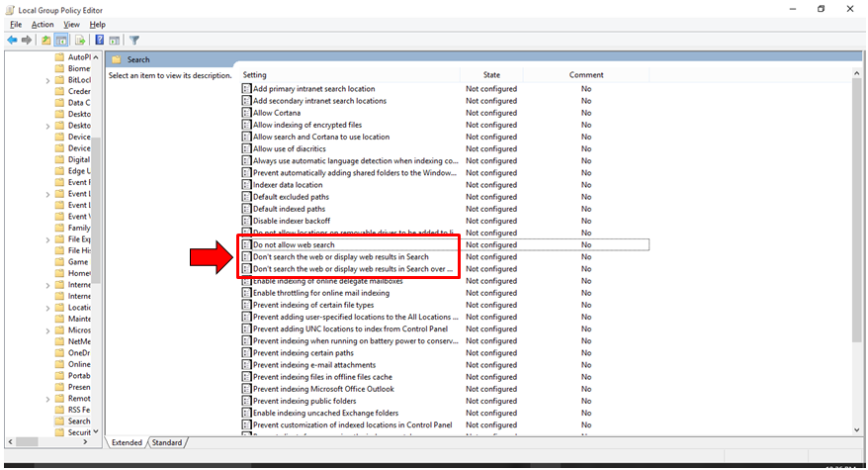868x470 pixels.
Task: Expand the File Exp tree node
Action: pyautogui.click(x=47, y=239)
